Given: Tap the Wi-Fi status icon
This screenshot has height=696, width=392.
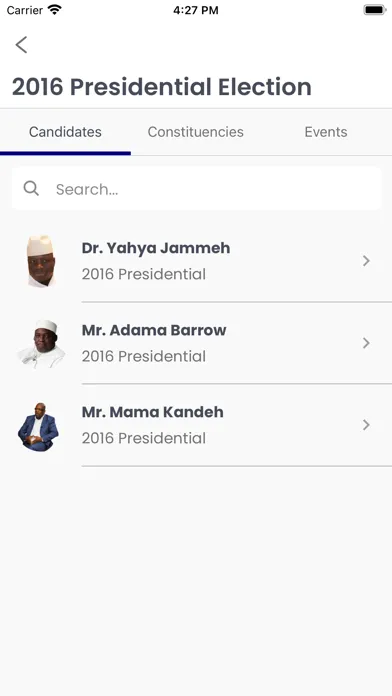Looking at the screenshot, I should pyautogui.click(x=55, y=10).
